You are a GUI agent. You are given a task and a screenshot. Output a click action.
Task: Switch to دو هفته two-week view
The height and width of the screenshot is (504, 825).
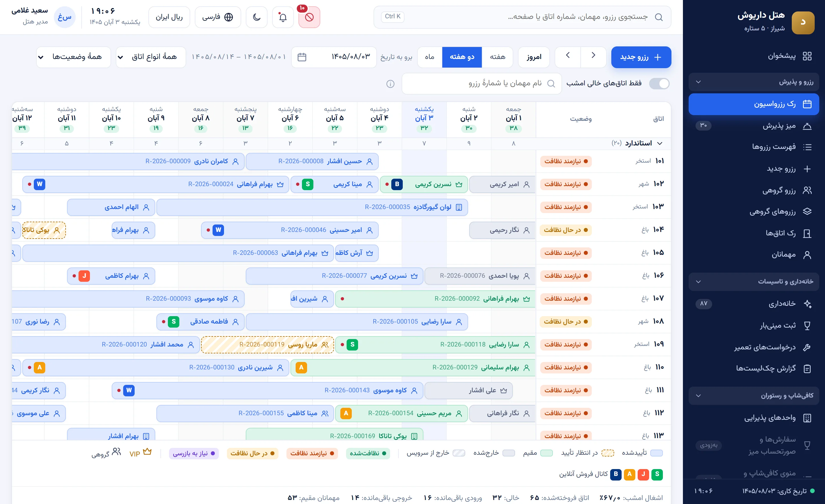[462, 57]
